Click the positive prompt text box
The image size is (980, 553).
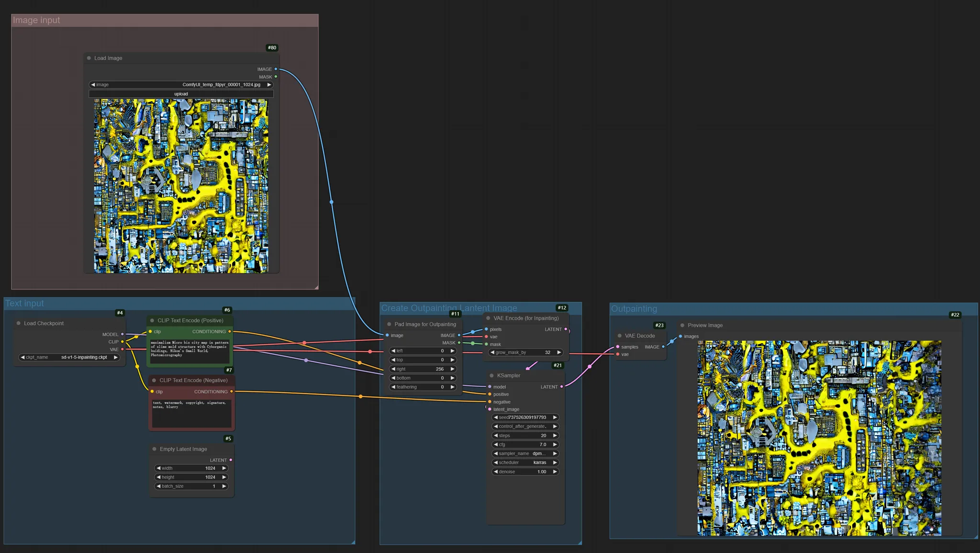[x=190, y=350]
